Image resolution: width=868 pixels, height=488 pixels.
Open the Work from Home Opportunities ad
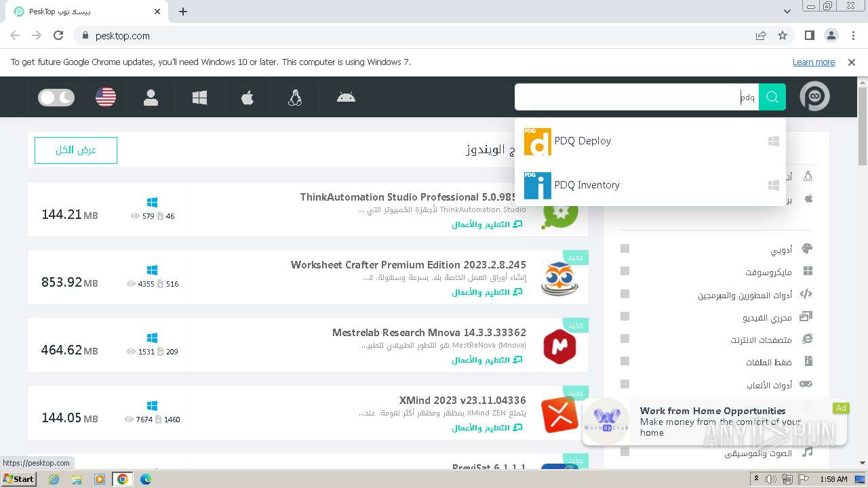coord(715,422)
